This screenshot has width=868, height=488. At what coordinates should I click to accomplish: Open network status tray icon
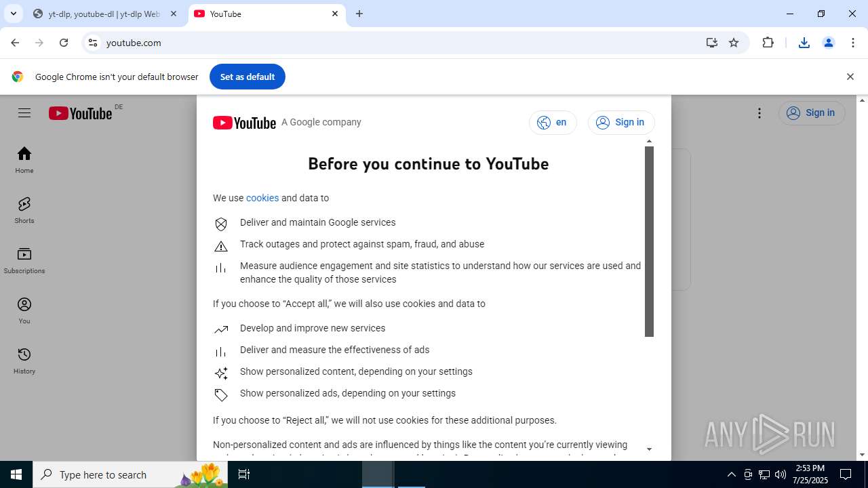coord(764,474)
